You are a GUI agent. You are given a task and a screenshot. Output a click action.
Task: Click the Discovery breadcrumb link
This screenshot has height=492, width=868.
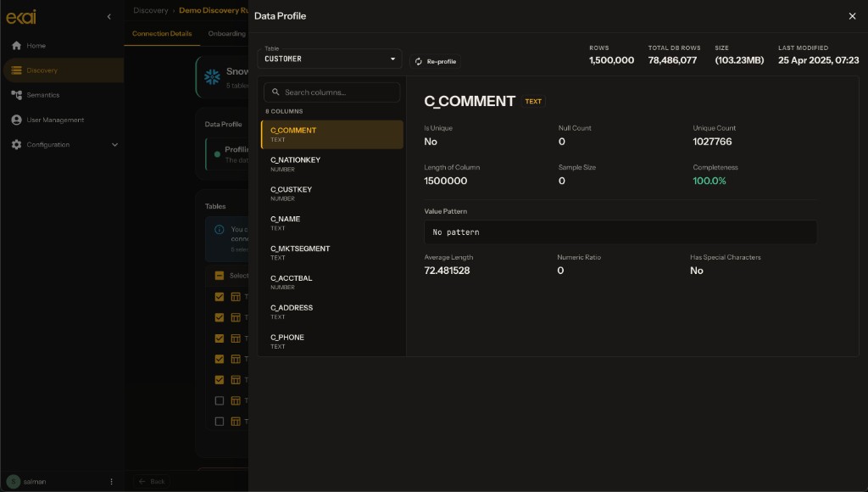point(151,10)
